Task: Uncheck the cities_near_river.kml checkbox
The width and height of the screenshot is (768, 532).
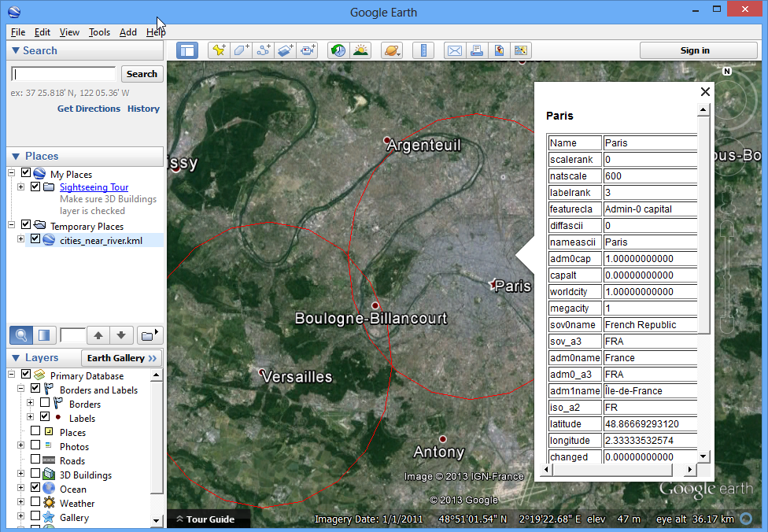Action: click(35, 239)
